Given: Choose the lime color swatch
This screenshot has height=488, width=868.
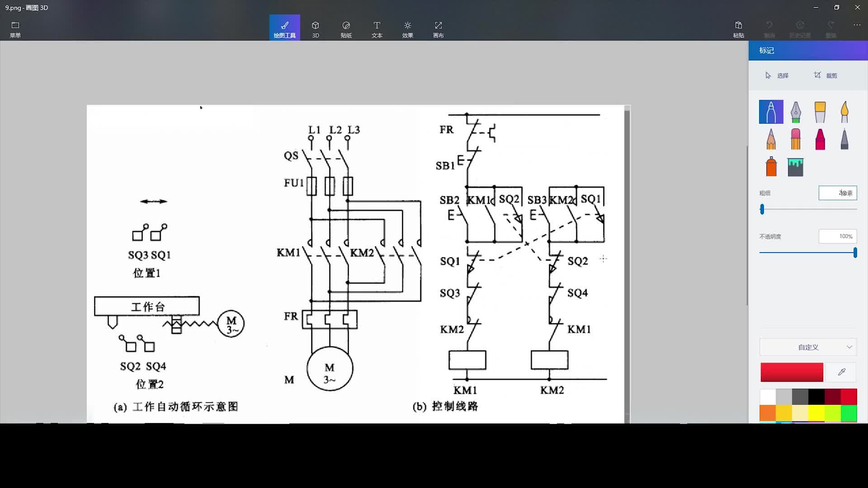Looking at the screenshot, I should point(833,413).
